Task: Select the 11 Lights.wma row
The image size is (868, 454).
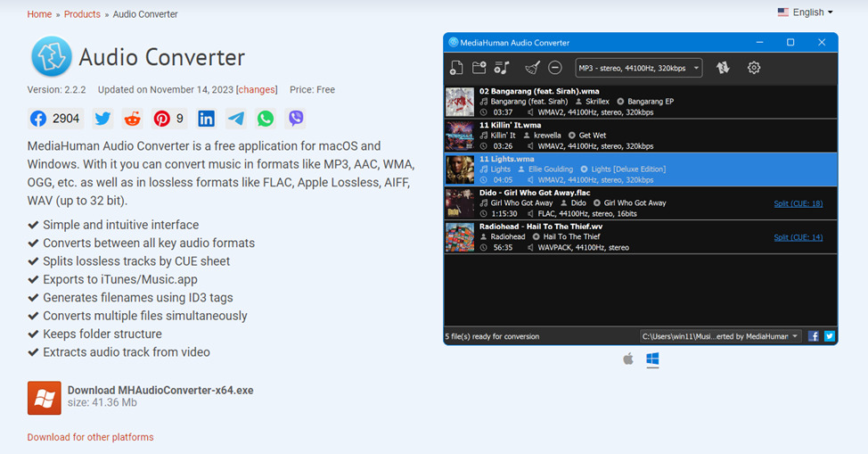Action: (641, 169)
